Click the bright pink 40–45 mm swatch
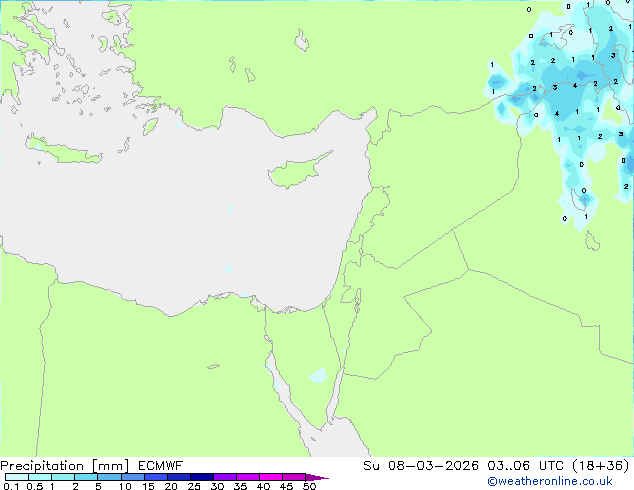This screenshot has width=634, height=490. (x=271, y=477)
